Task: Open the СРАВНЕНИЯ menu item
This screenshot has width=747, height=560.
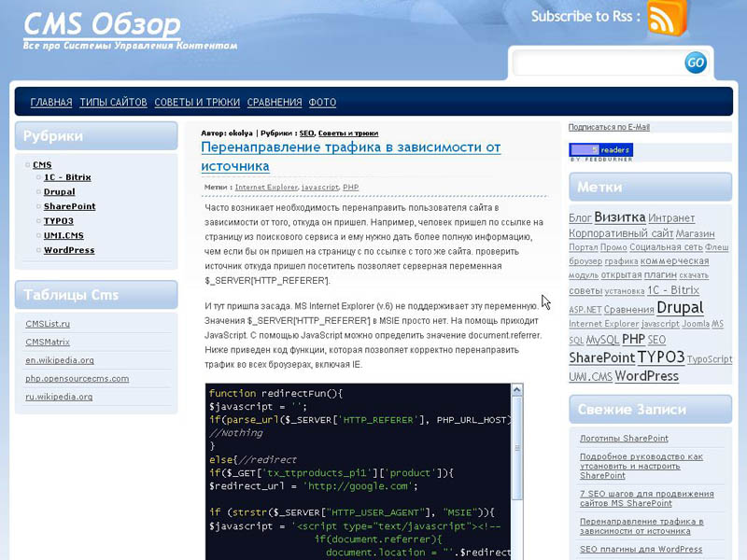Action: (275, 103)
